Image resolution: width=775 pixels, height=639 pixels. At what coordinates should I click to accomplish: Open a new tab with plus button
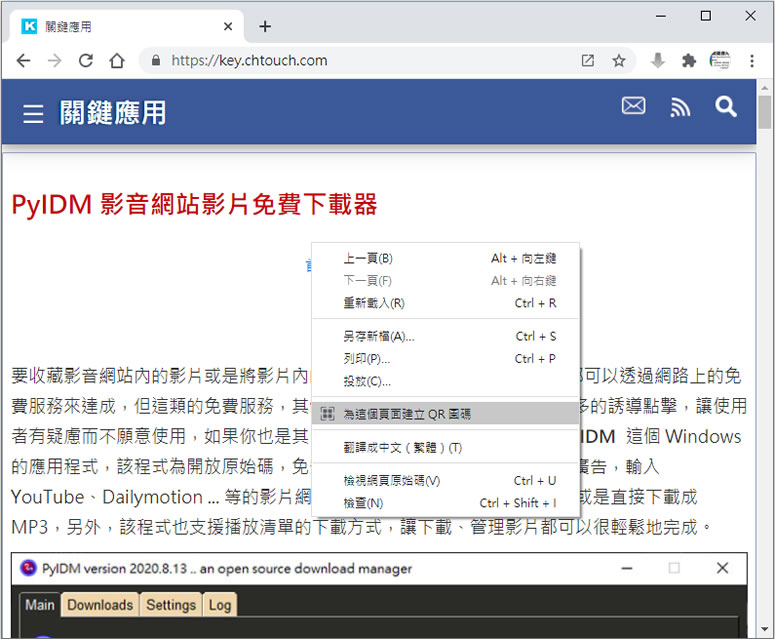pyautogui.click(x=265, y=26)
